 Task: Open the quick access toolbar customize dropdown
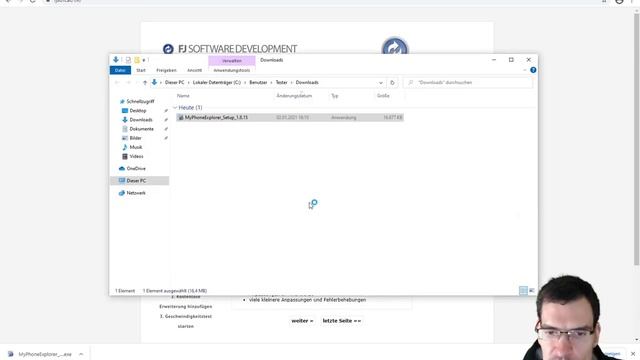(x=144, y=60)
